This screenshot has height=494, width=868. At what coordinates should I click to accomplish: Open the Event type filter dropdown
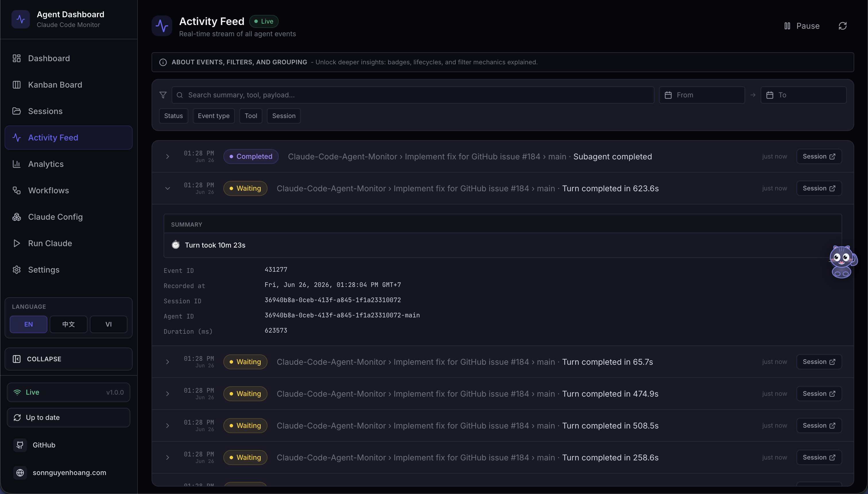(x=214, y=116)
